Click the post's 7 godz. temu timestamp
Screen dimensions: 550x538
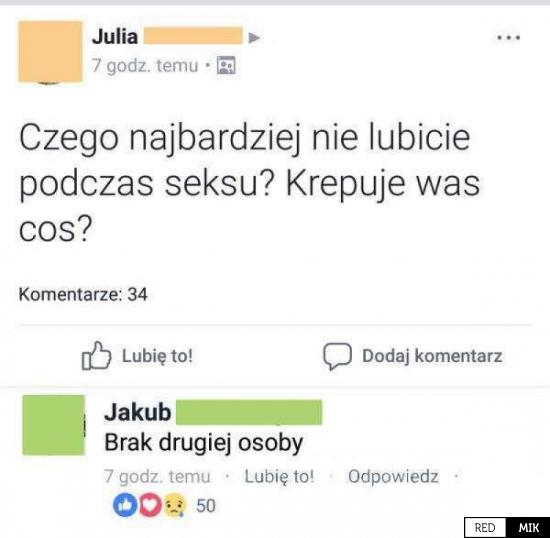pyautogui.click(x=145, y=66)
